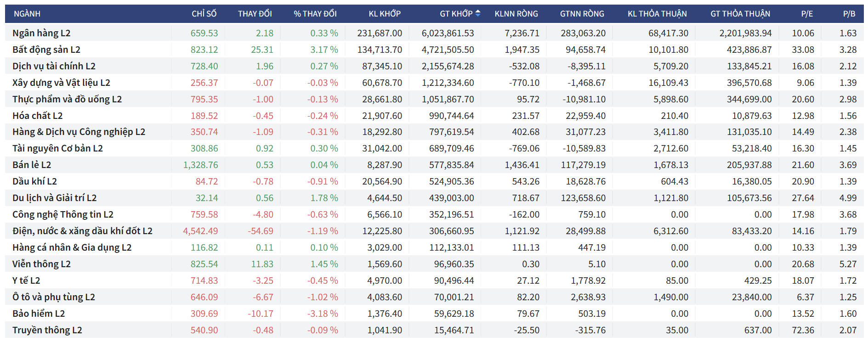Click the sort arrow icon beside GT KHỚP
This screenshot has width=868, height=342.
pyautogui.click(x=478, y=13)
